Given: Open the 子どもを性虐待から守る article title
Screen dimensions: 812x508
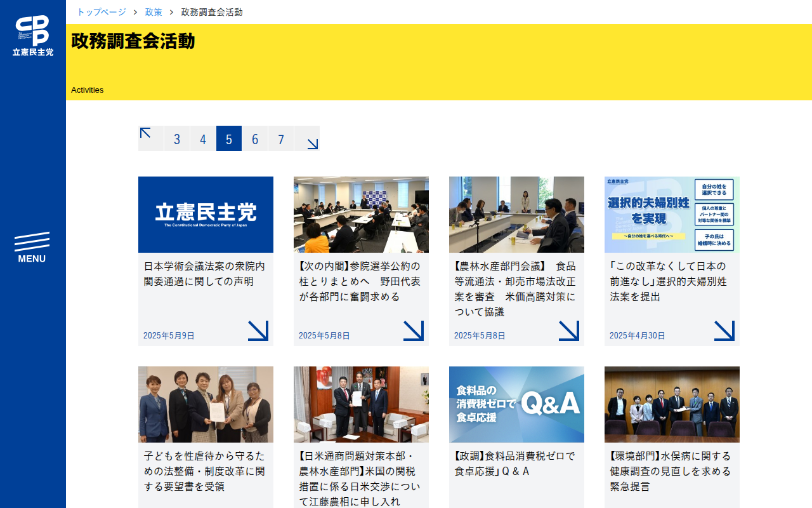Looking at the screenshot, I should tap(204, 471).
